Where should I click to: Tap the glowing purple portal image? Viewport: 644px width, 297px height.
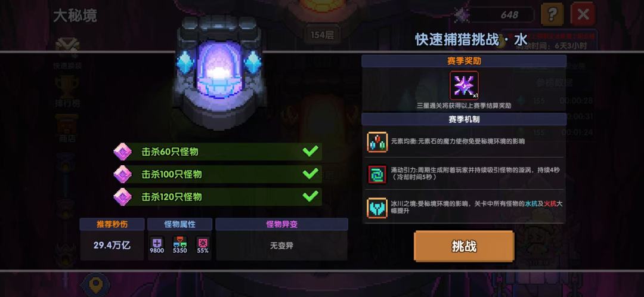219,73
